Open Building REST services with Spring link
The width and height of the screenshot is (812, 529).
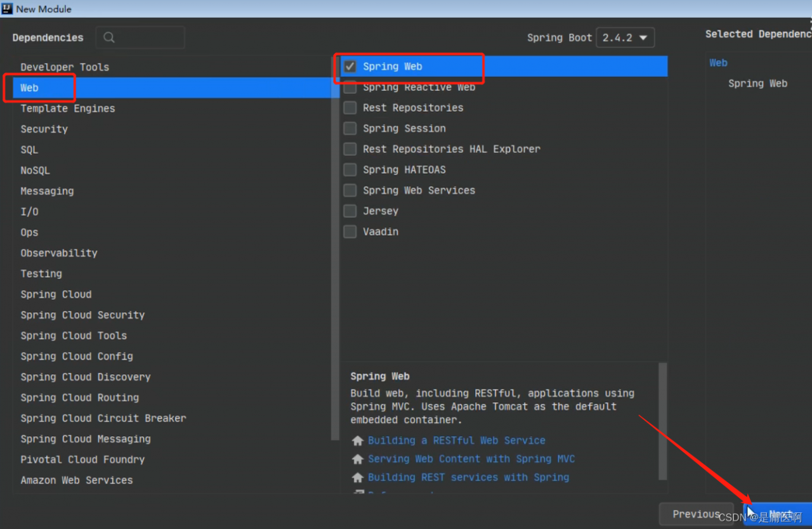(x=468, y=477)
